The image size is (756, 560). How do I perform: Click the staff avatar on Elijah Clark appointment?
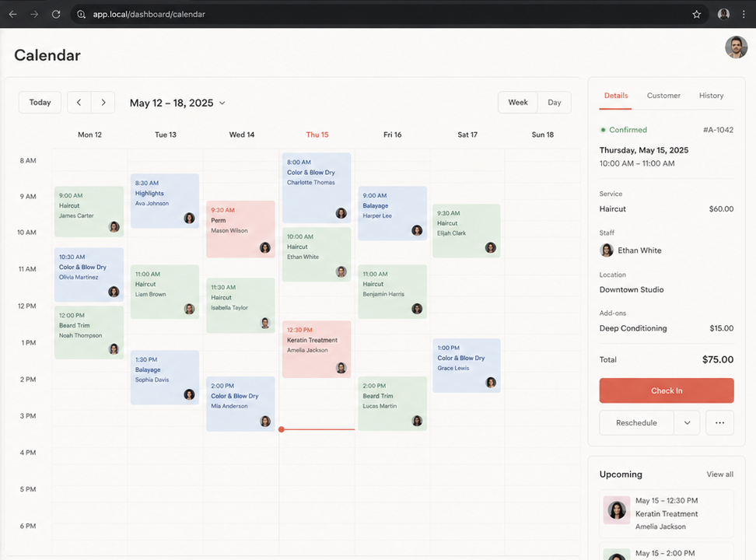[491, 248]
